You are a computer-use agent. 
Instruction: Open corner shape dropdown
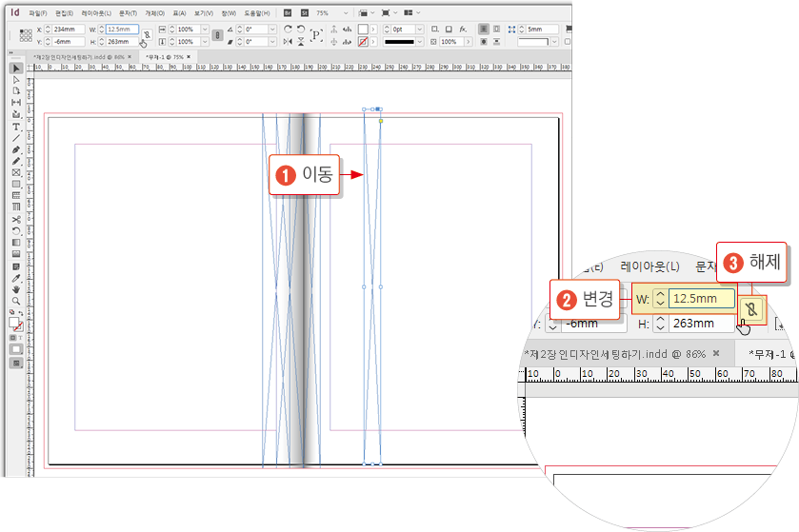pyautogui.click(x=554, y=42)
